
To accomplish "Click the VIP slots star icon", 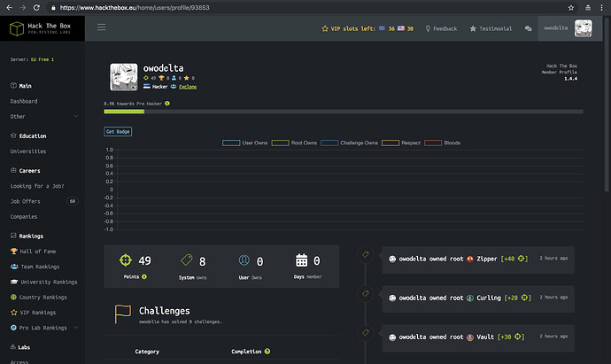I will 325,28.
